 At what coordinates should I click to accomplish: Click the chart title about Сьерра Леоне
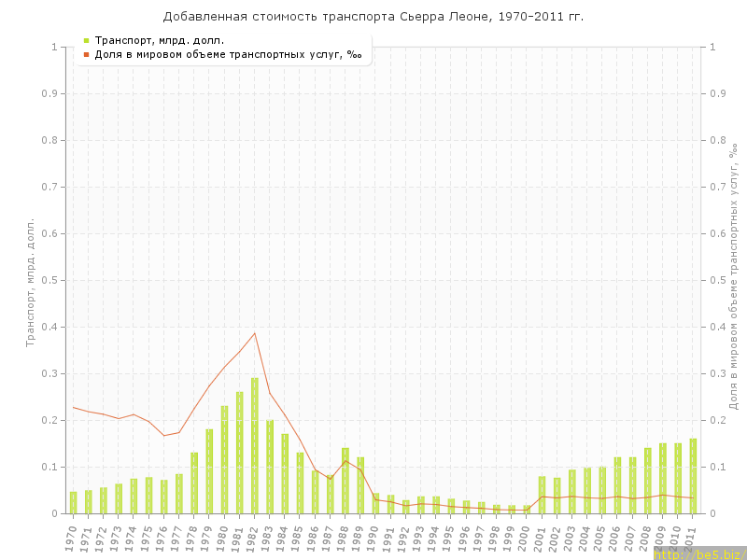(x=373, y=17)
